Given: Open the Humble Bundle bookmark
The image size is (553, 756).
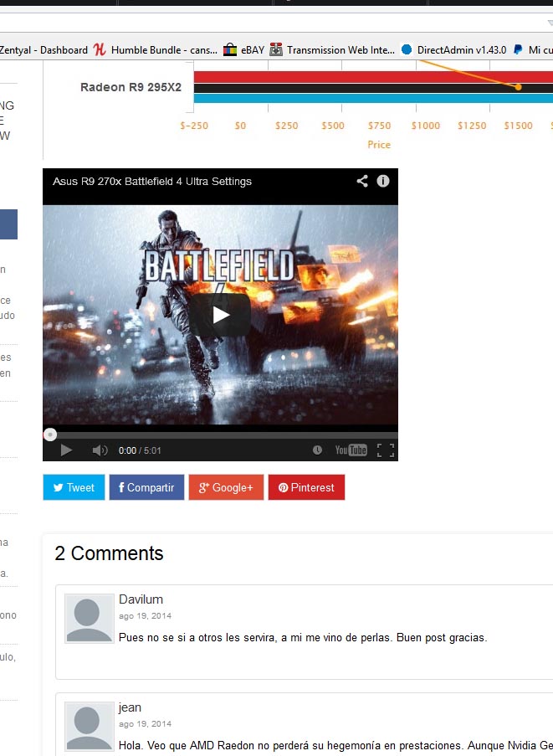Looking at the screenshot, I should click(x=155, y=49).
